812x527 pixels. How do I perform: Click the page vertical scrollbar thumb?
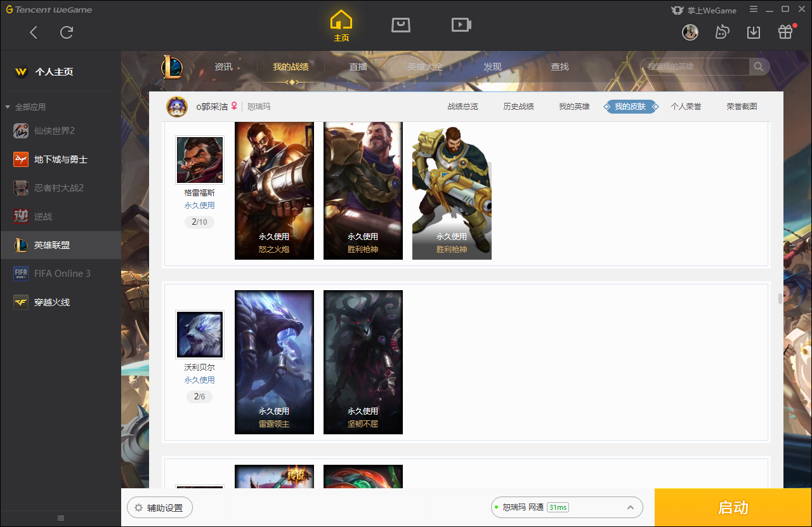coord(780,299)
